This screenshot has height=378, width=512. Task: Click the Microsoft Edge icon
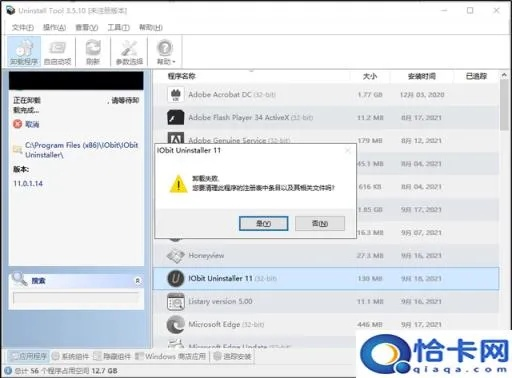175,324
